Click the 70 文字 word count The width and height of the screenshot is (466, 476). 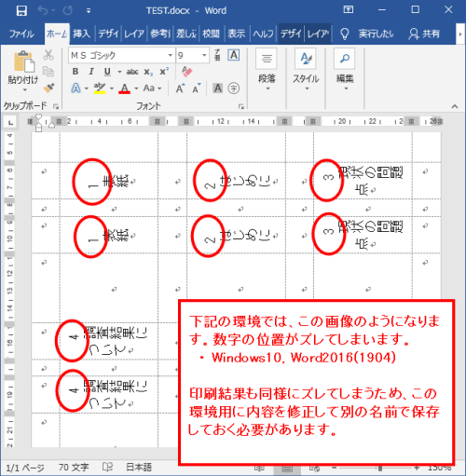74,468
